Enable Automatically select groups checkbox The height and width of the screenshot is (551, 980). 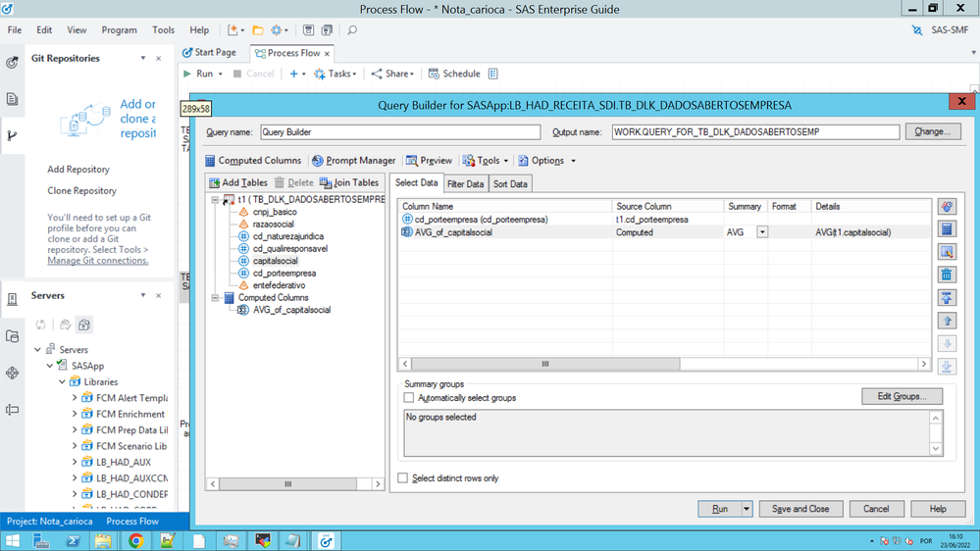pos(409,398)
